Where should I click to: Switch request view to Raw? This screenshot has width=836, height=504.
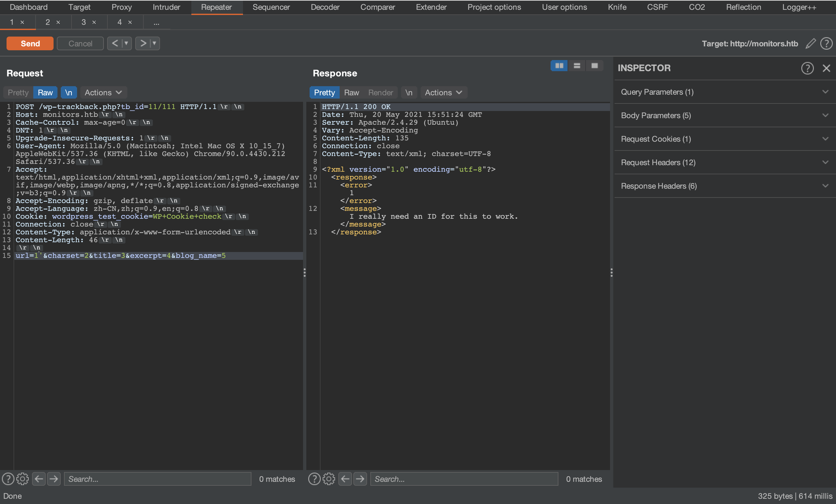click(x=45, y=93)
